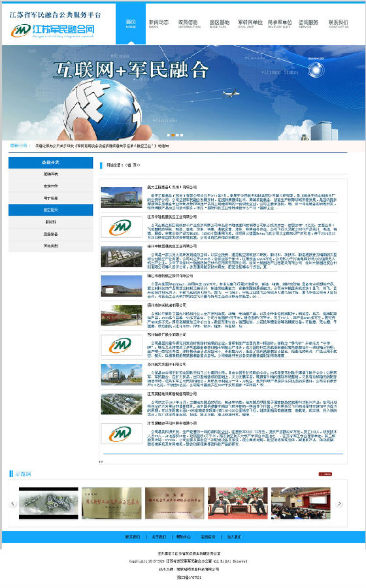Choose the first category under the sidebar header
This screenshot has width=366, height=588.
tap(50, 174)
